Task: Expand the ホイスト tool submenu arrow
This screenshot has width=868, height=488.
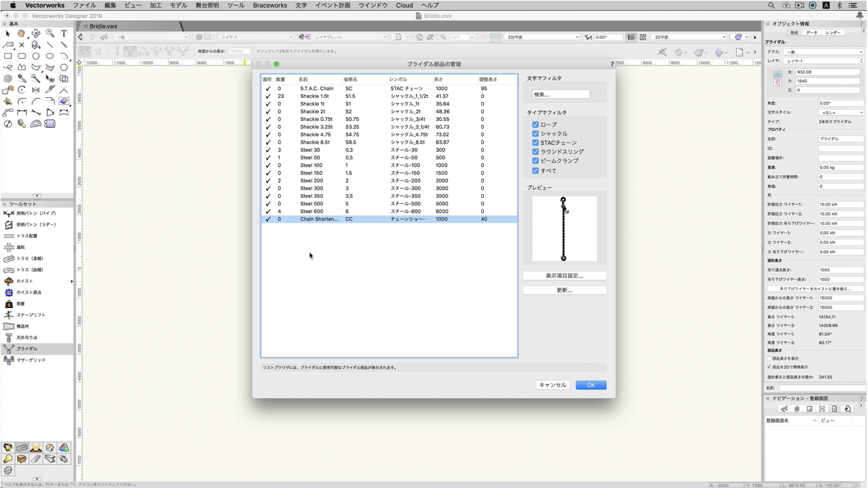Action: pos(71,281)
